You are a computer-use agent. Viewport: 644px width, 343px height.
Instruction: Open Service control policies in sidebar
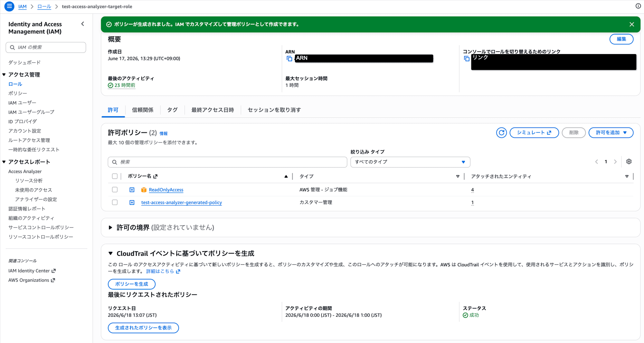pyautogui.click(x=41, y=227)
